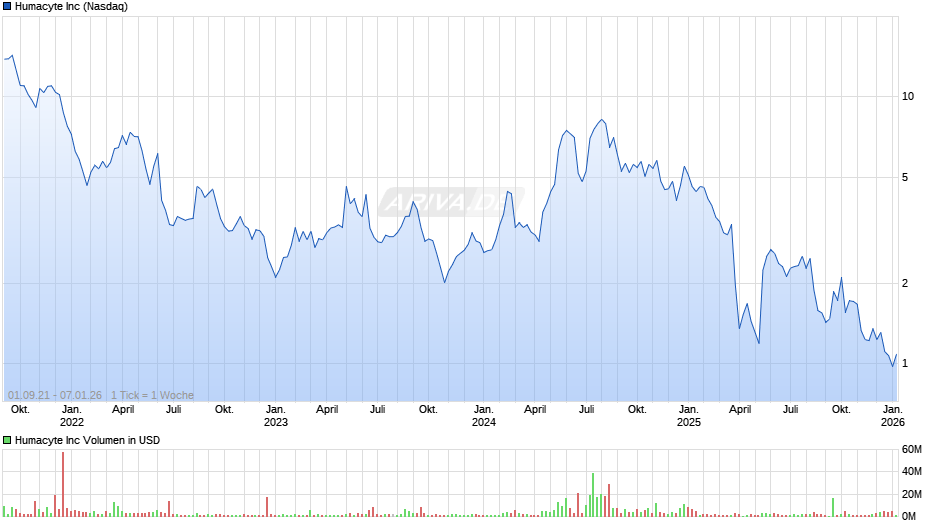
Task: Click the tallest green volume bar near 40M
Action: pyautogui.click(x=593, y=495)
